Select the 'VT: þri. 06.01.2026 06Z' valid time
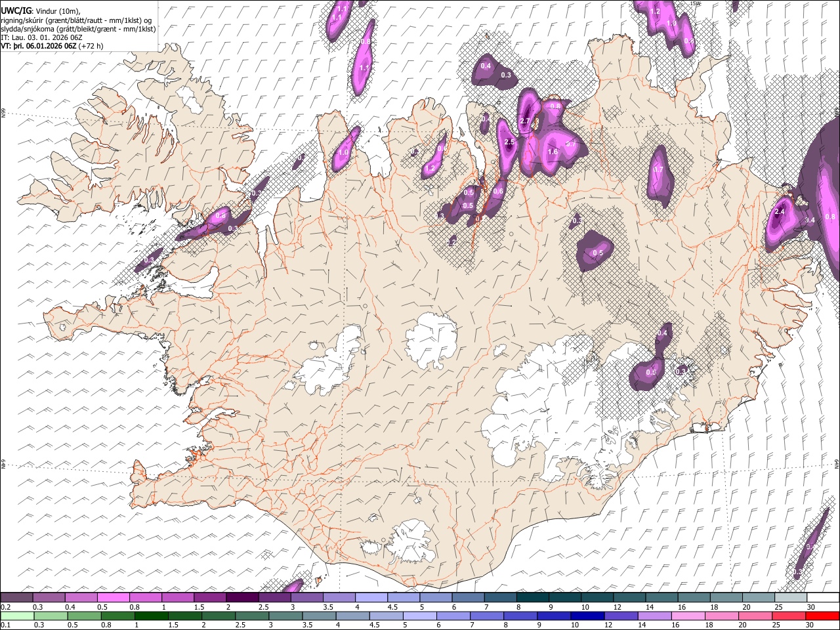The width and height of the screenshot is (840, 630). click(x=39, y=47)
